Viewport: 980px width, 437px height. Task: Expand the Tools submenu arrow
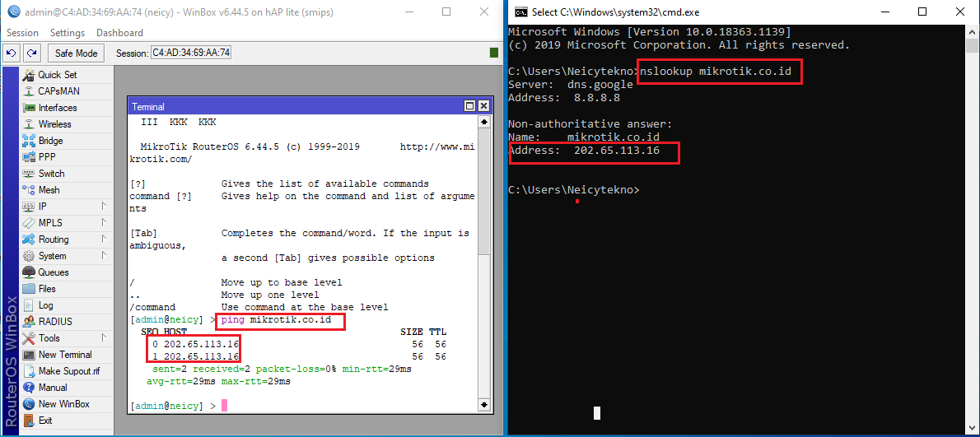click(x=103, y=338)
